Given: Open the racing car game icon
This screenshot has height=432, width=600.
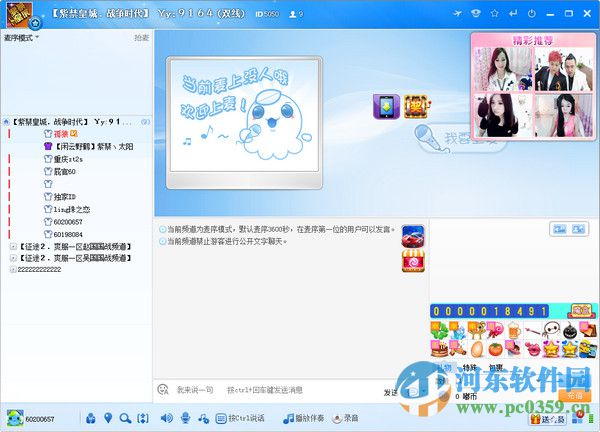Looking at the screenshot, I should pos(413,236).
